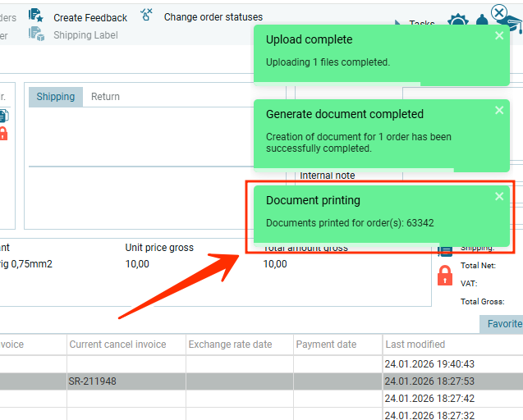Sort by Last modified column header
The width and height of the screenshot is (523, 420).
point(415,345)
